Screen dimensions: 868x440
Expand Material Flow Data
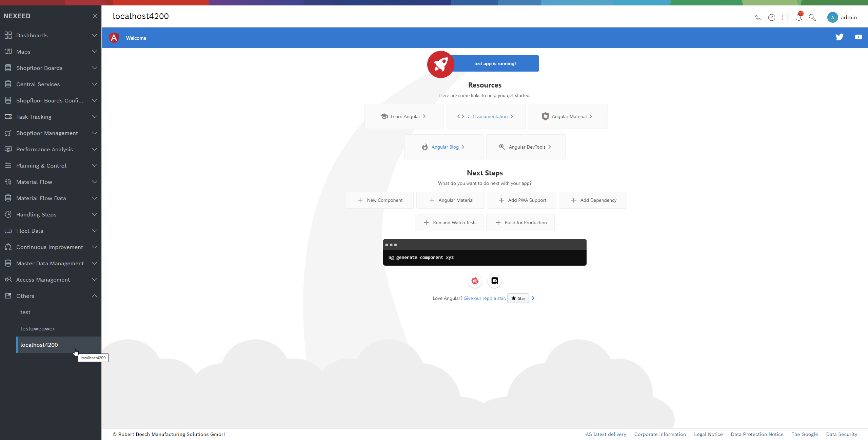pyautogui.click(x=95, y=198)
